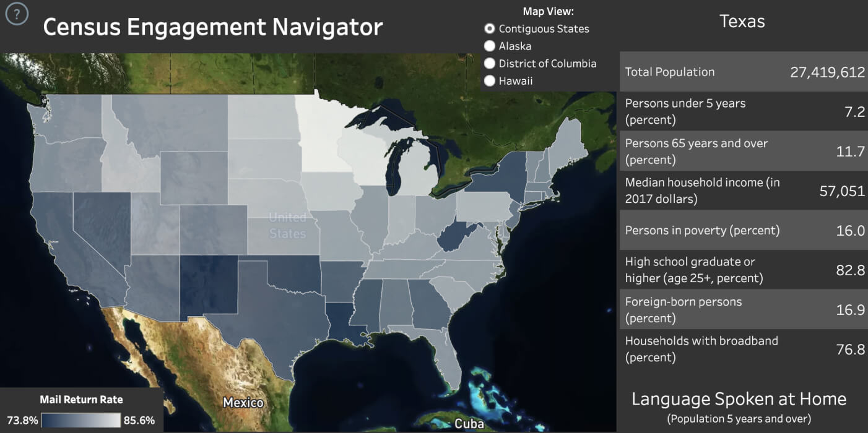Click the Cuba map label
Viewport: 868px width, 433px height.
469,424
